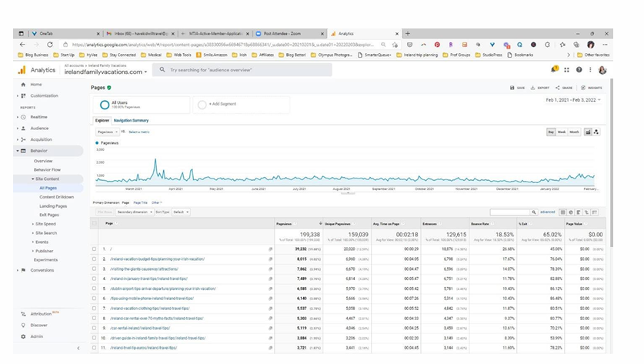Switch to the Navigation Summary tab

click(131, 120)
